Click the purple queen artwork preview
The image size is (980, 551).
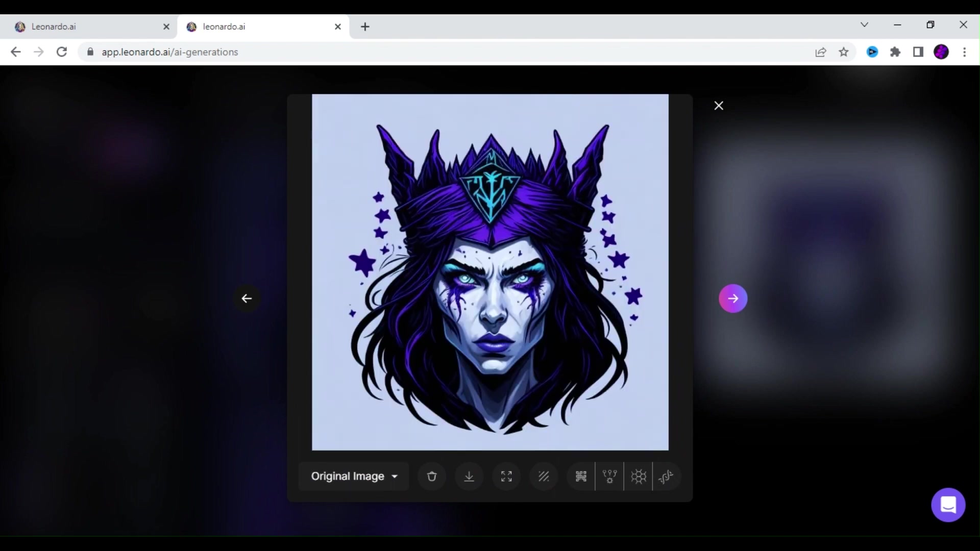point(490,272)
